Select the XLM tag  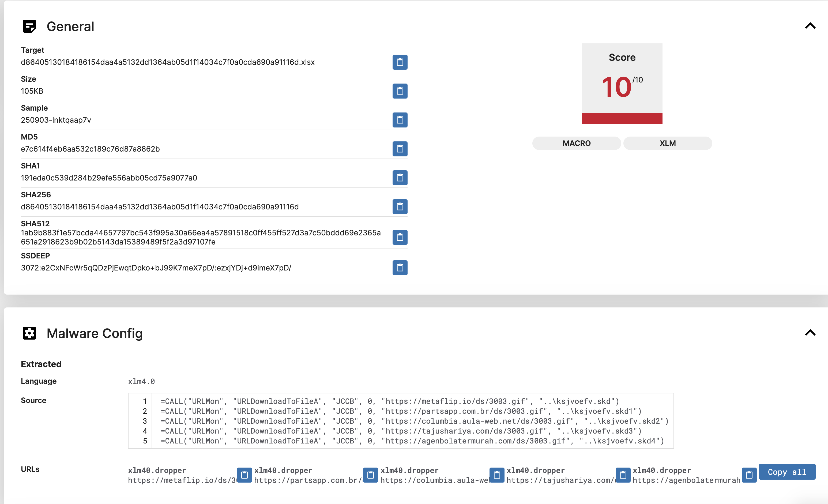667,143
